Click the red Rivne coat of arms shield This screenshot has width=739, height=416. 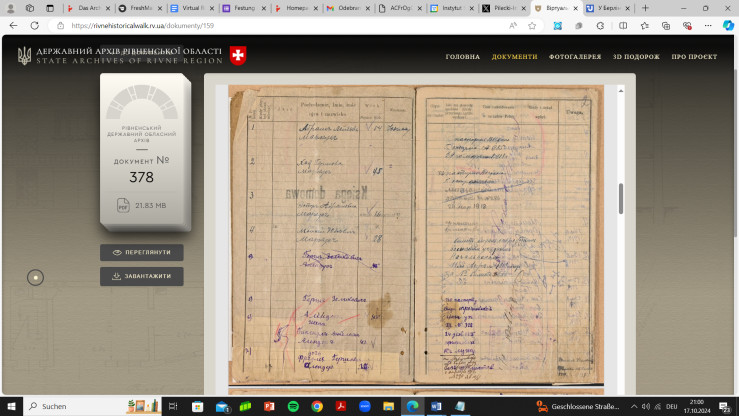237,56
